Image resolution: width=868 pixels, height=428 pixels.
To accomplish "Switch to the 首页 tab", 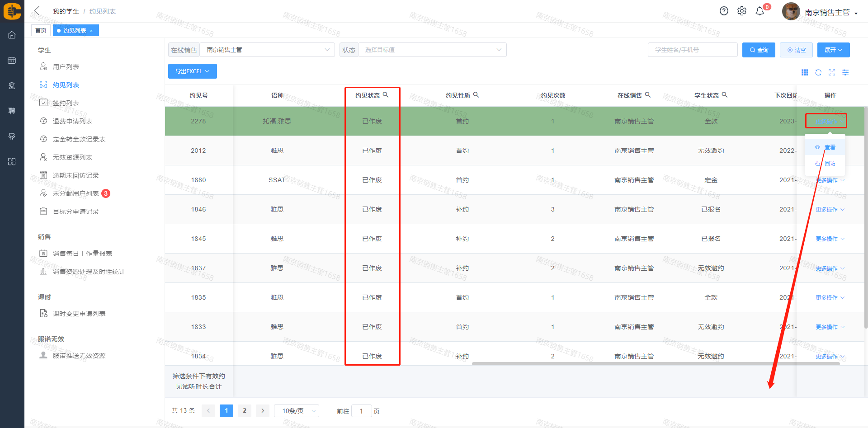I will click(x=41, y=31).
